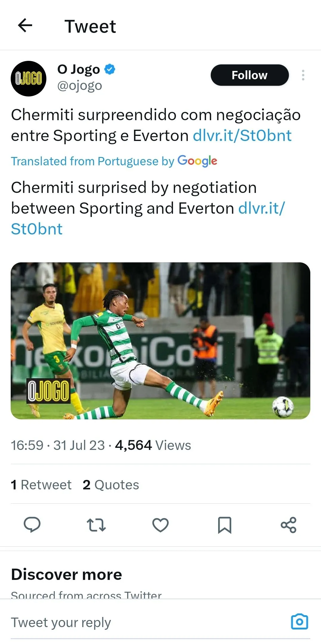Reply using the speech bubble icon
The width and height of the screenshot is (321, 644).
coord(32,525)
